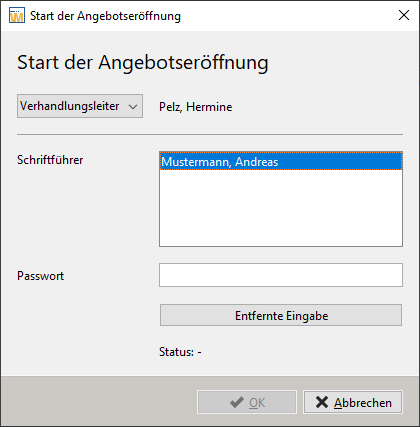Screen dimensions: 420x427
Task: Click the large Start der Angebotseröffnung heading
Action: click(143, 63)
